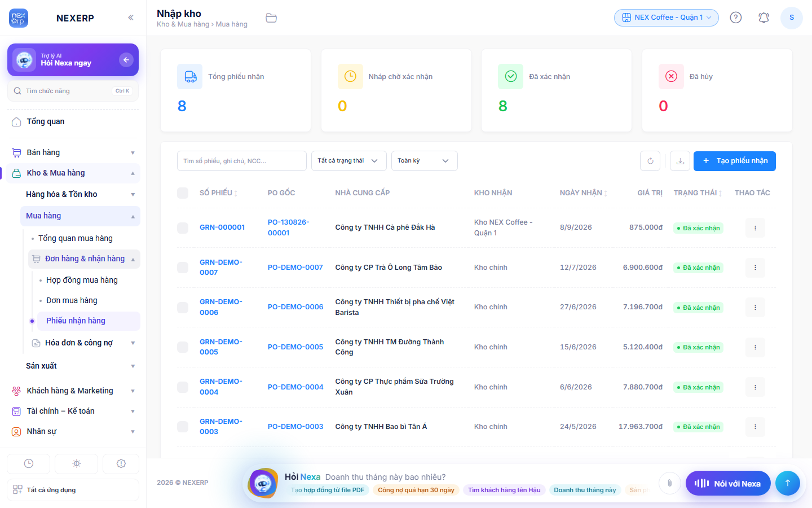
Task: Click the Tạo phiếu nhận button
Action: coord(735,161)
